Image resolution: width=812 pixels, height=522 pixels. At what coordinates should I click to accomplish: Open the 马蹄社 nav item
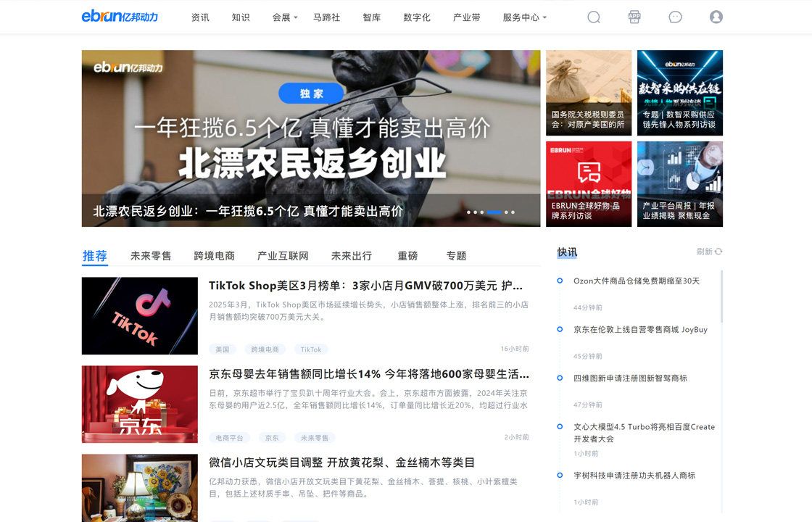click(326, 17)
